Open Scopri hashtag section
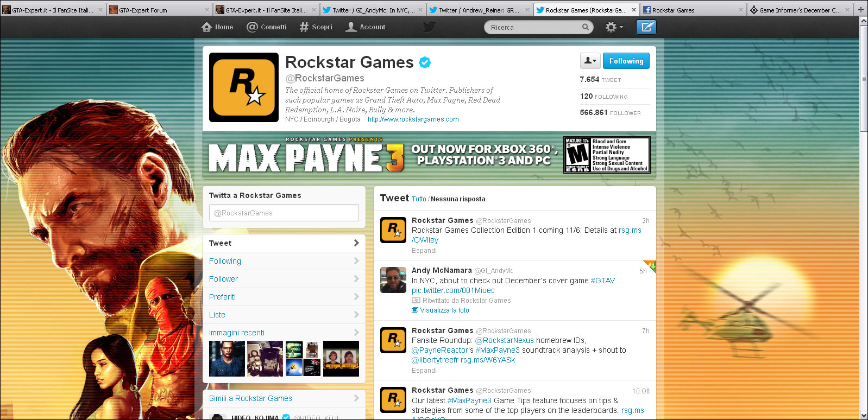The width and height of the screenshot is (868, 420). 316,27
